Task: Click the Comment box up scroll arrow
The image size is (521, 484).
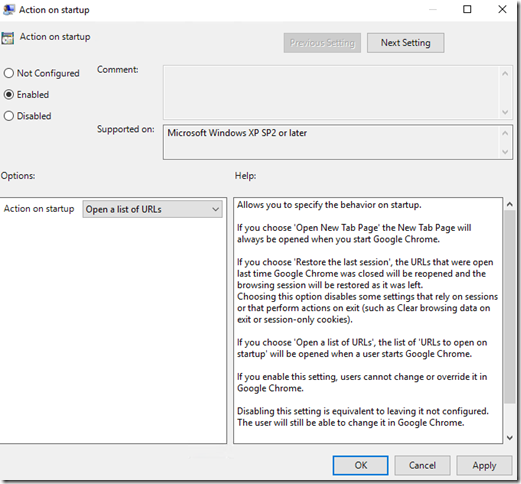Action: [505, 74]
